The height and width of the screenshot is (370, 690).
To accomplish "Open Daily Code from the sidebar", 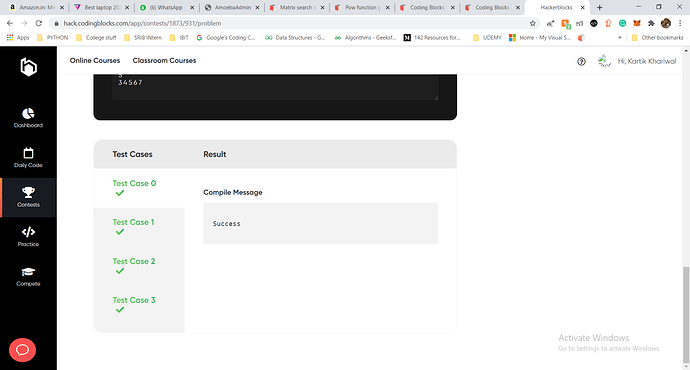I will 28,158.
